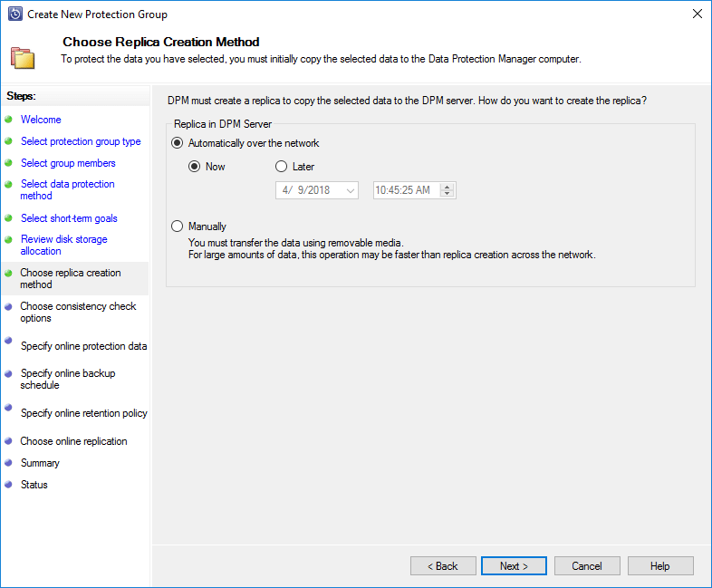Click green bullet beside Select protection group type
Viewport: 712px width, 588px height.
(8, 141)
